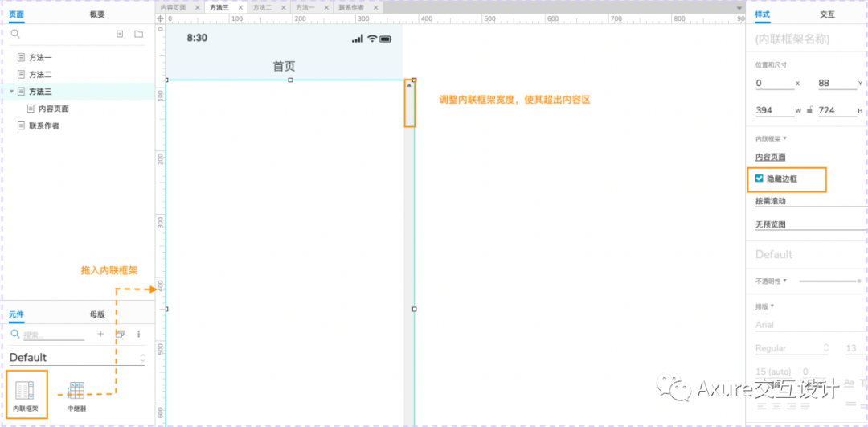Open the Default library dropdown
Screen dimensions: 868x427
click(x=77, y=357)
